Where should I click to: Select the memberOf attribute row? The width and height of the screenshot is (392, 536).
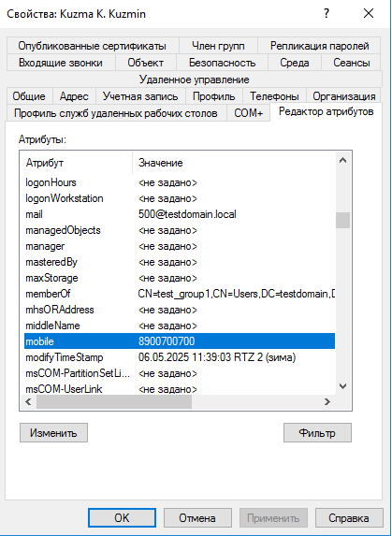pyautogui.click(x=180, y=294)
